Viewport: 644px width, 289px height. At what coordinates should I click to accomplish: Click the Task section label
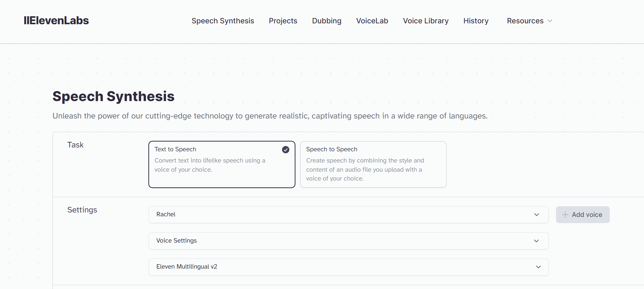point(75,145)
